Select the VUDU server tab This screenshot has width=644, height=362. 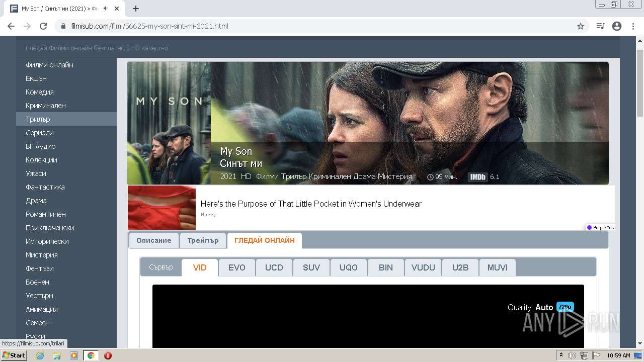click(x=423, y=267)
